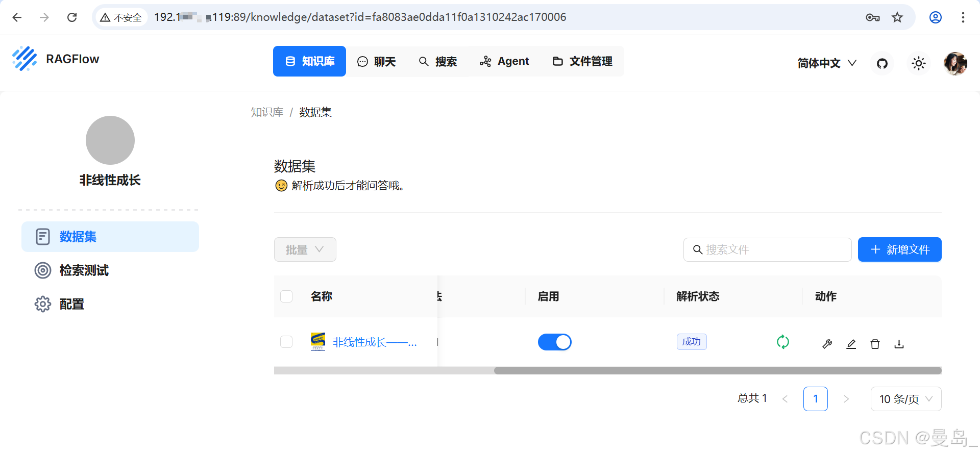Click the horizontal table scrollbar

(718, 370)
